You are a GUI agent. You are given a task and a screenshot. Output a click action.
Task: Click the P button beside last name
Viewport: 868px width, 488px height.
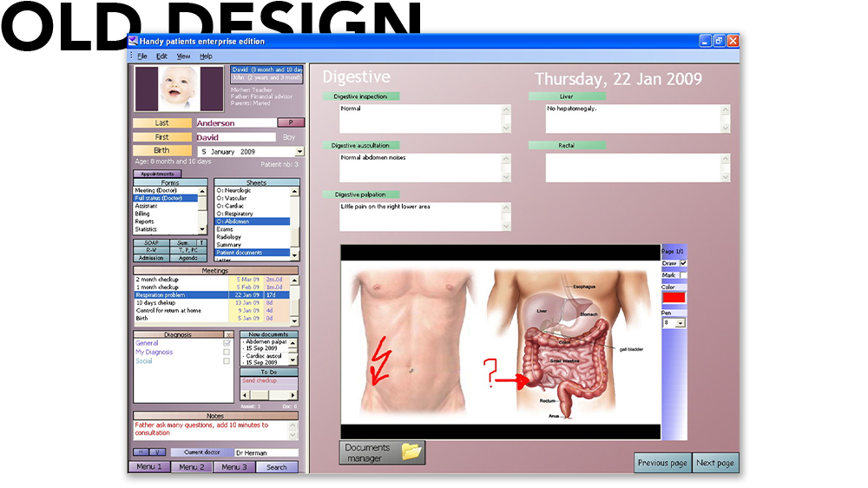(x=290, y=122)
